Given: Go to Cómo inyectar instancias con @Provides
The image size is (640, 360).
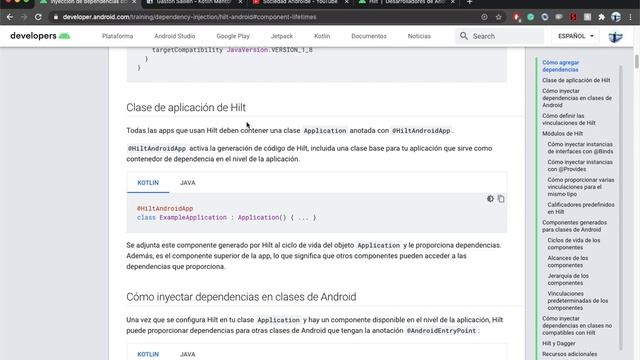Looking at the screenshot, I should coord(580,165).
